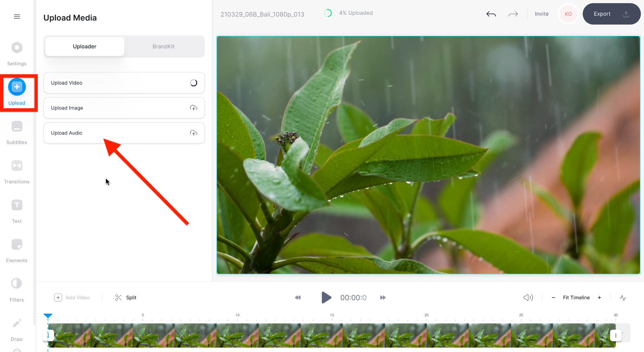The height and width of the screenshot is (352, 644).
Task: Click the 20 second ruler mark
Action: (426, 315)
